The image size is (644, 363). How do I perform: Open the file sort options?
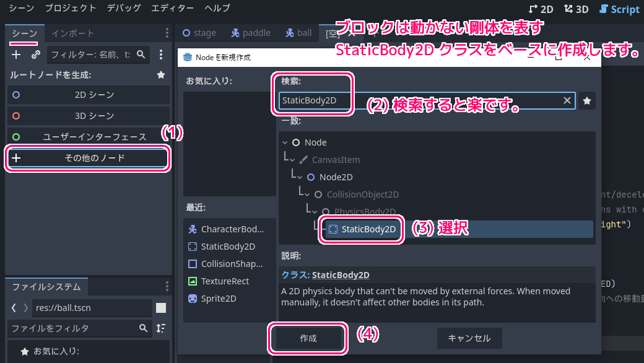click(x=161, y=328)
